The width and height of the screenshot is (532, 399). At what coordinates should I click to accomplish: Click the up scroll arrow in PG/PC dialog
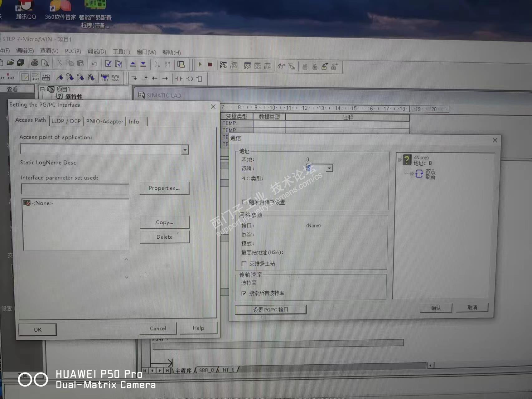click(x=126, y=259)
